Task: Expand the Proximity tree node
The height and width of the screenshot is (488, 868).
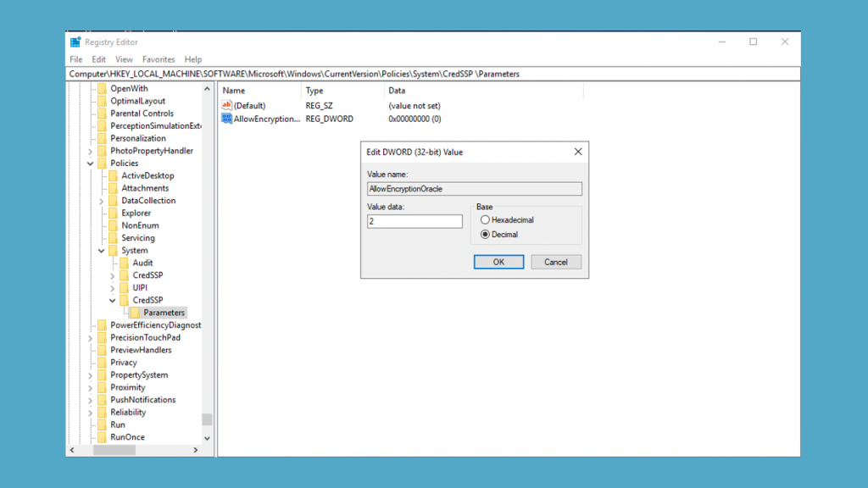Action: tap(92, 387)
